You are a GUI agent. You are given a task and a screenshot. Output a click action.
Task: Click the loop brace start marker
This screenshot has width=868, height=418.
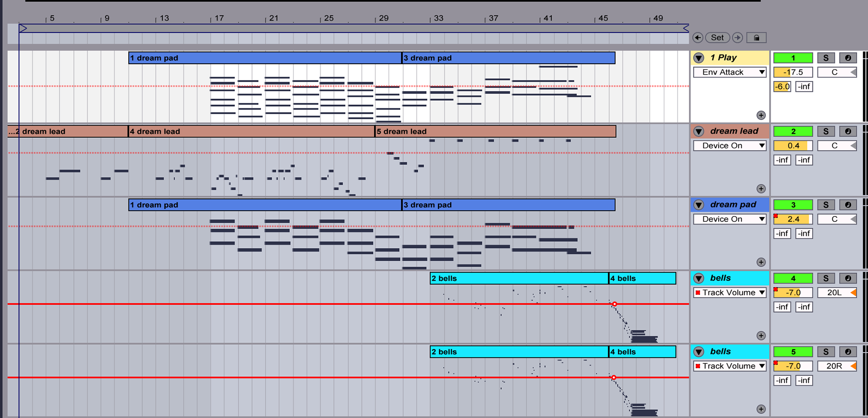coord(23,28)
